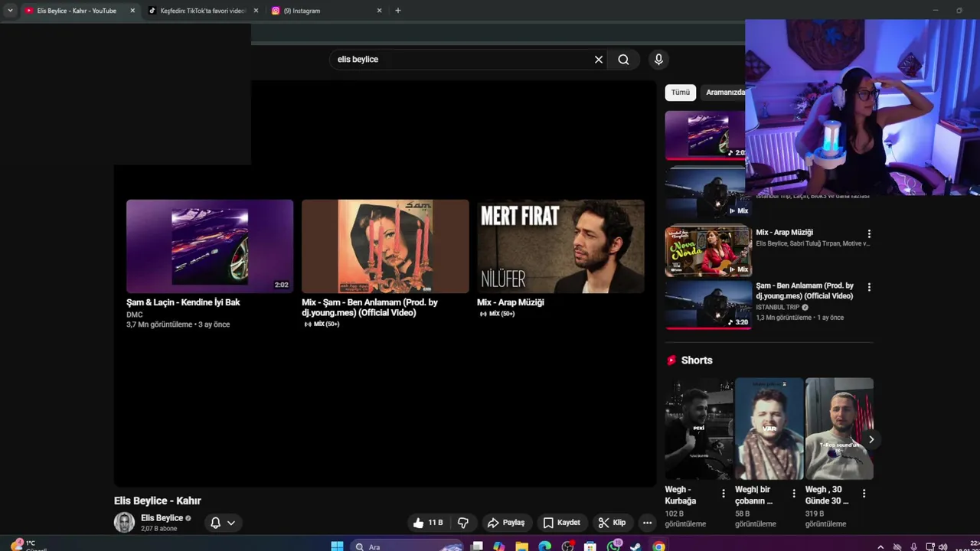The width and height of the screenshot is (980, 551).
Task: Dislike the video with thumbs down
Action: click(463, 523)
